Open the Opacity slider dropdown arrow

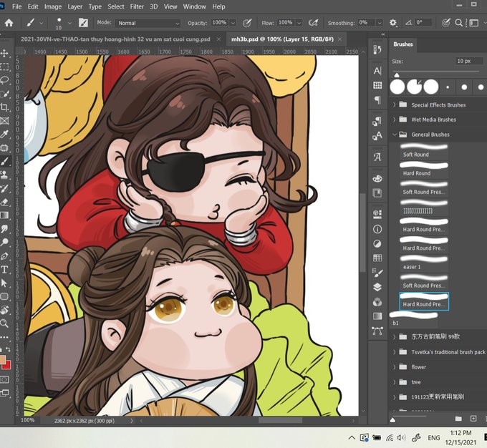(x=233, y=23)
